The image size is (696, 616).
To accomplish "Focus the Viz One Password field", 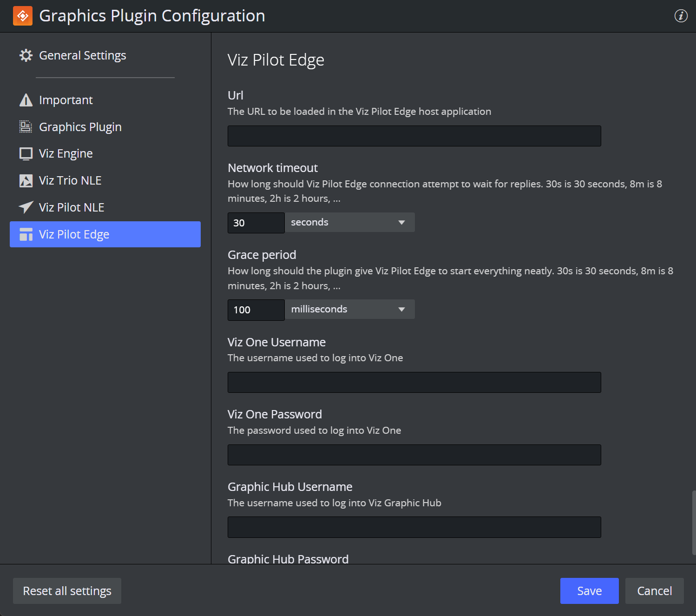I will click(414, 455).
